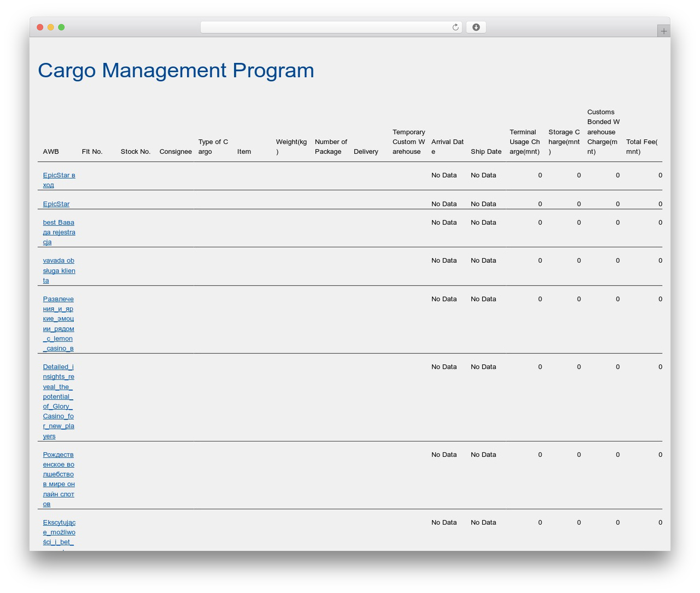Click the Number of Package column header

[331, 147]
